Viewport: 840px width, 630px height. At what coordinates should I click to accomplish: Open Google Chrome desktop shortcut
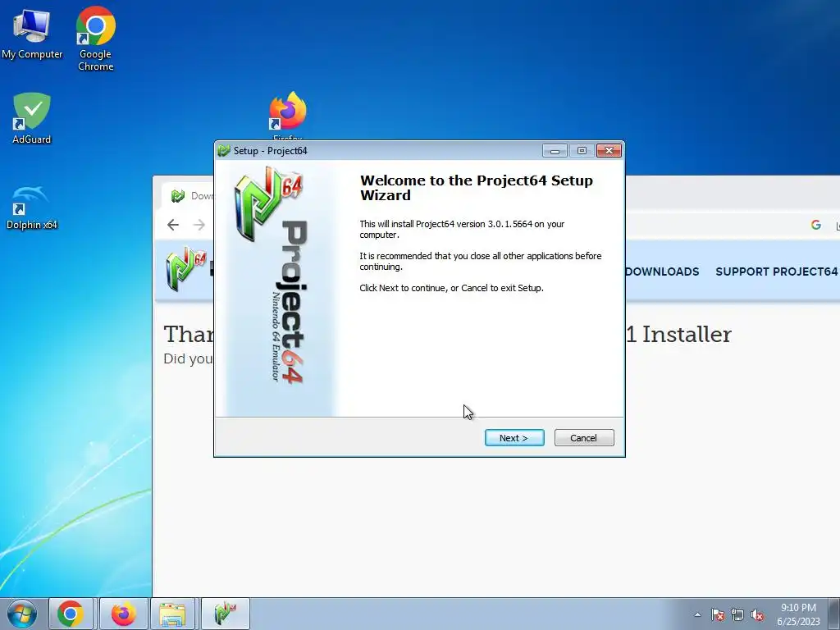pos(95,39)
